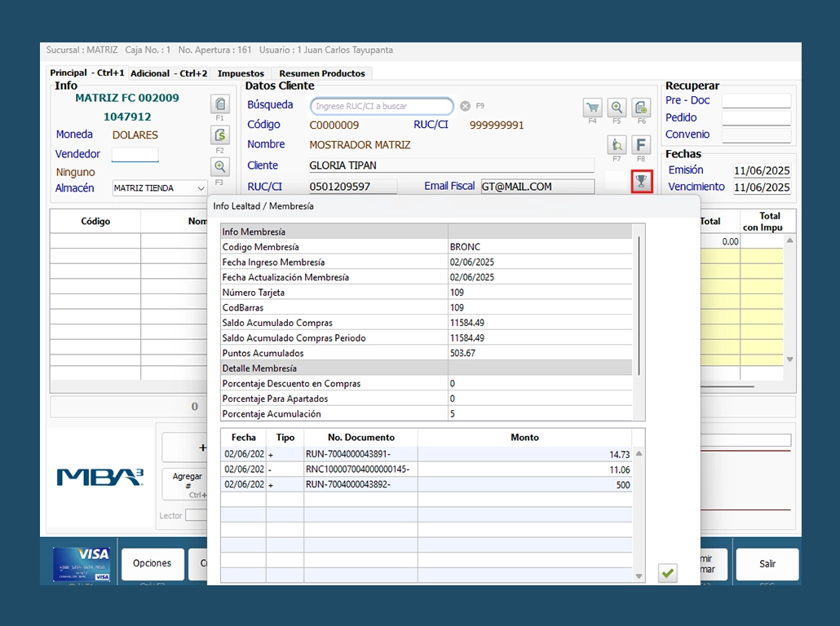Click items grid scroll down arrow
Viewport: 840px width, 626px height.
click(x=789, y=359)
